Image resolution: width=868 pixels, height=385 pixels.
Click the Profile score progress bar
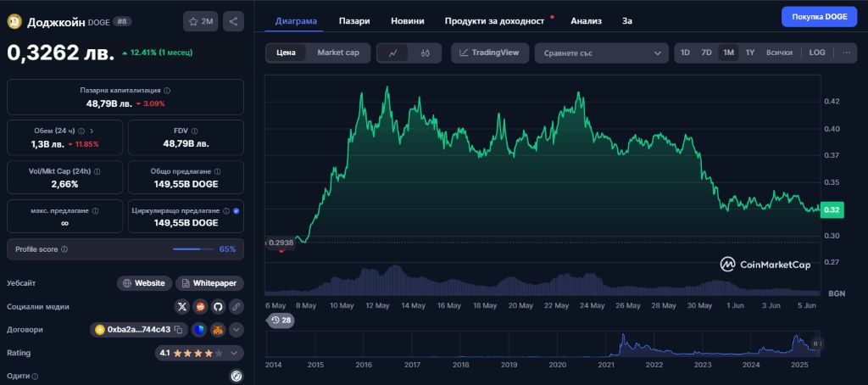pos(192,249)
